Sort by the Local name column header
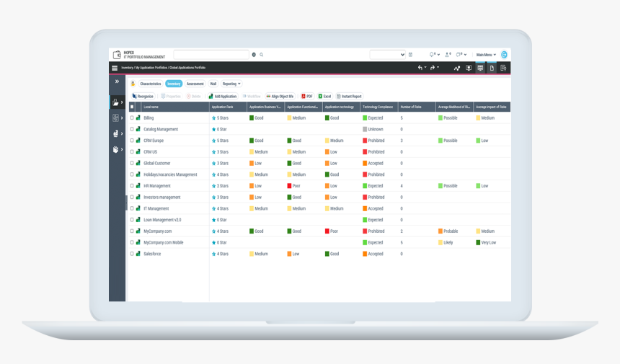 point(174,107)
